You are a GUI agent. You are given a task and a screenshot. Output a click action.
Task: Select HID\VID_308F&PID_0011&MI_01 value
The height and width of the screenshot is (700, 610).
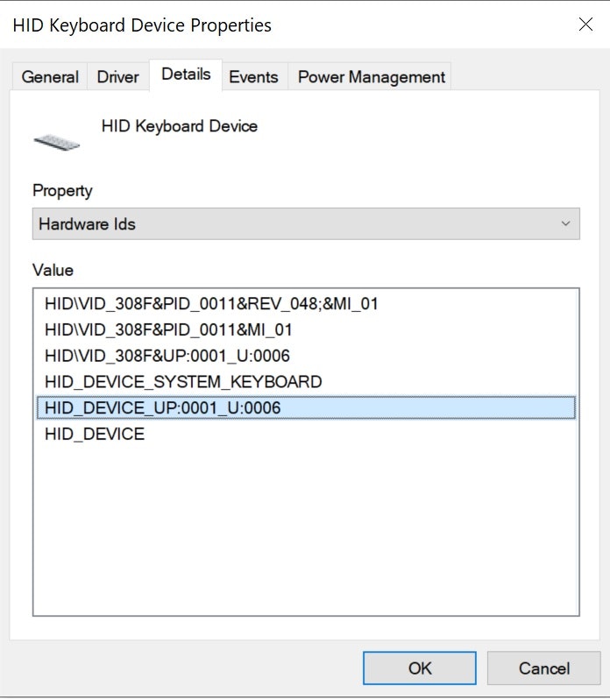(x=168, y=330)
